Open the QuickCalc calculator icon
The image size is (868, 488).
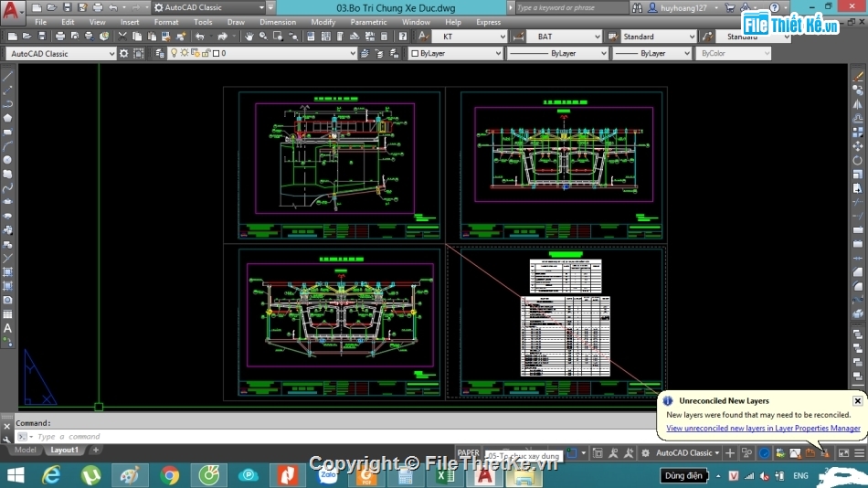(384, 37)
